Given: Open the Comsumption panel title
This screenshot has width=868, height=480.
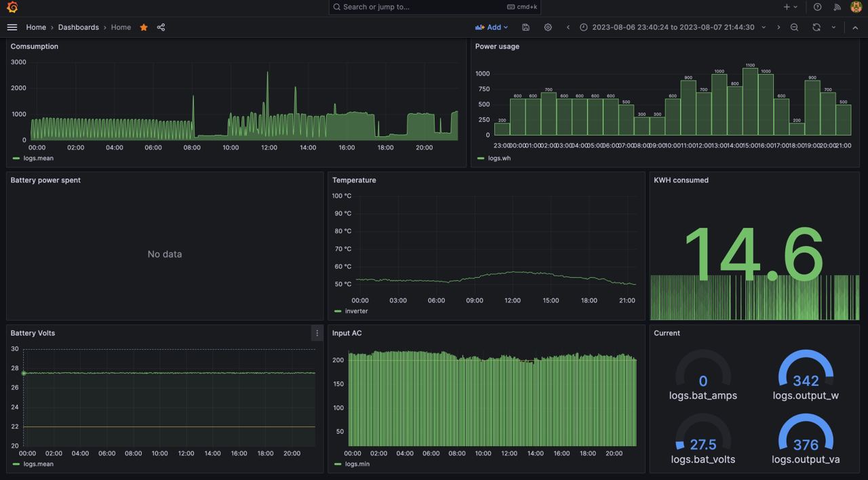Looking at the screenshot, I should pos(35,47).
